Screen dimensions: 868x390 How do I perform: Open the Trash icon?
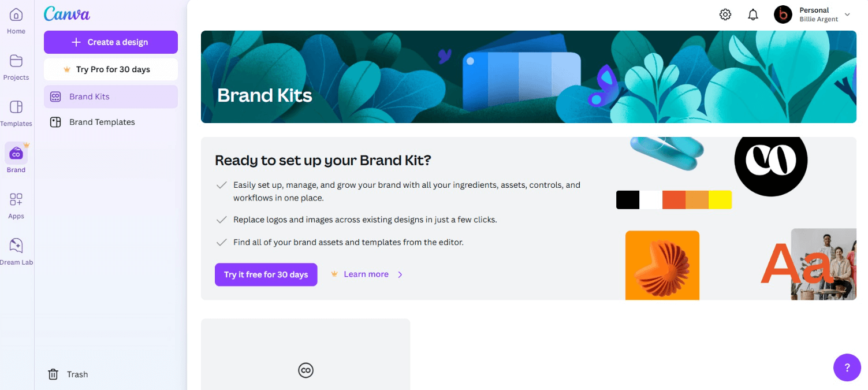pos(53,374)
